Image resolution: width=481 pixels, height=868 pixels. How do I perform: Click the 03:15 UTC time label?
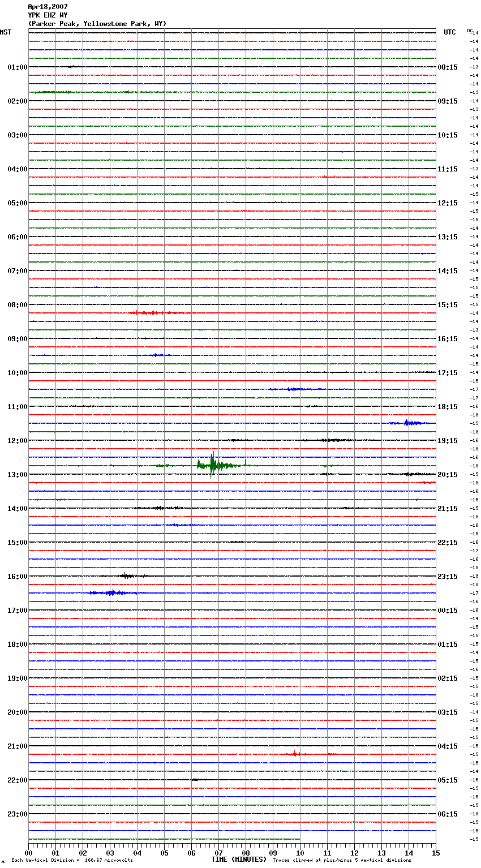pos(448,712)
